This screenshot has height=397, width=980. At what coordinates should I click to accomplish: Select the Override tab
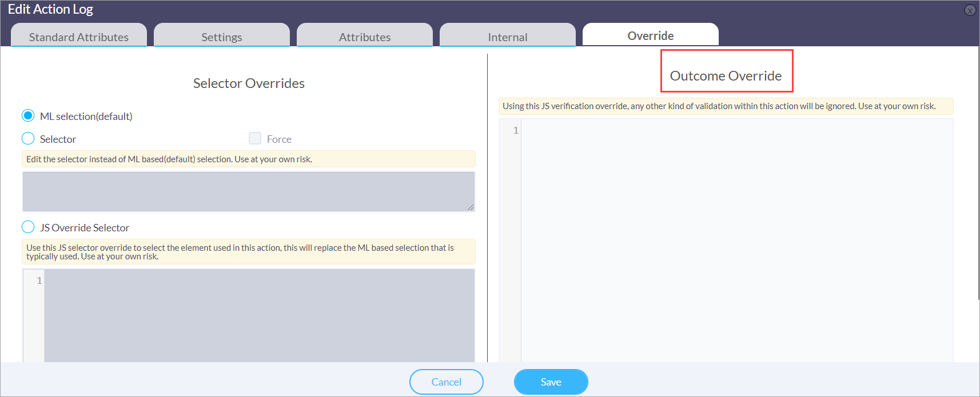651,35
